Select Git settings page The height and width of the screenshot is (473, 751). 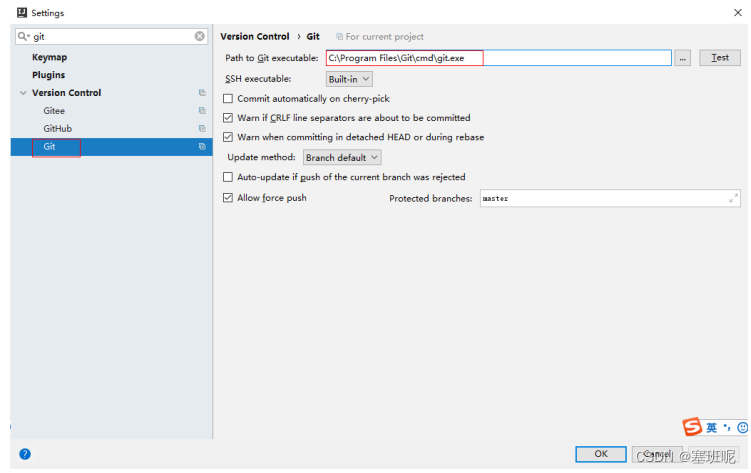coord(111,147)
